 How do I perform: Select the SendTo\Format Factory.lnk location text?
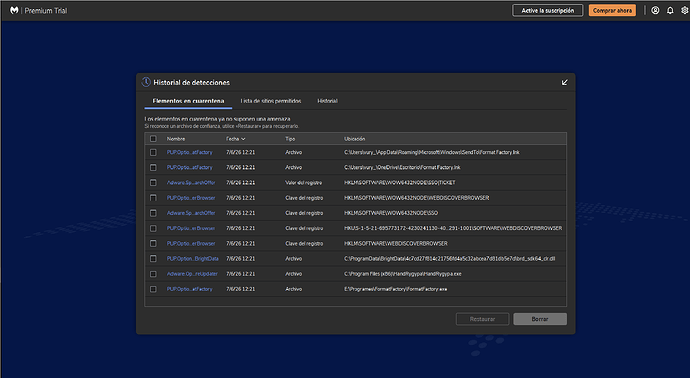[x=432, y=152]
